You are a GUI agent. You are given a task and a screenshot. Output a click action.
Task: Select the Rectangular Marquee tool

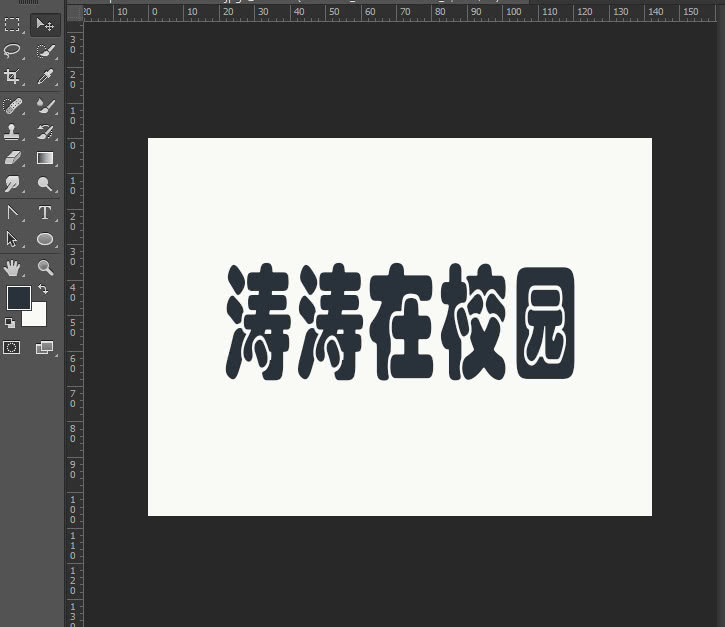[x=12, y=25]
